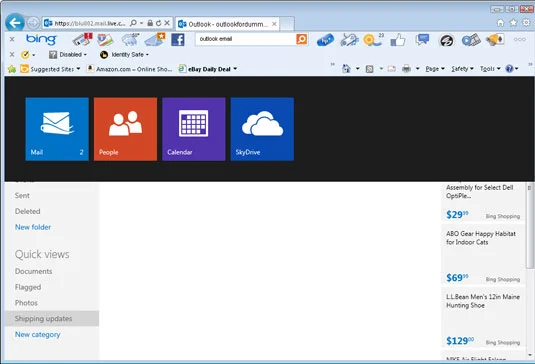535x364 pixels.
Task: Go back with the browser back arrow
Action: [x=15, y=23]
